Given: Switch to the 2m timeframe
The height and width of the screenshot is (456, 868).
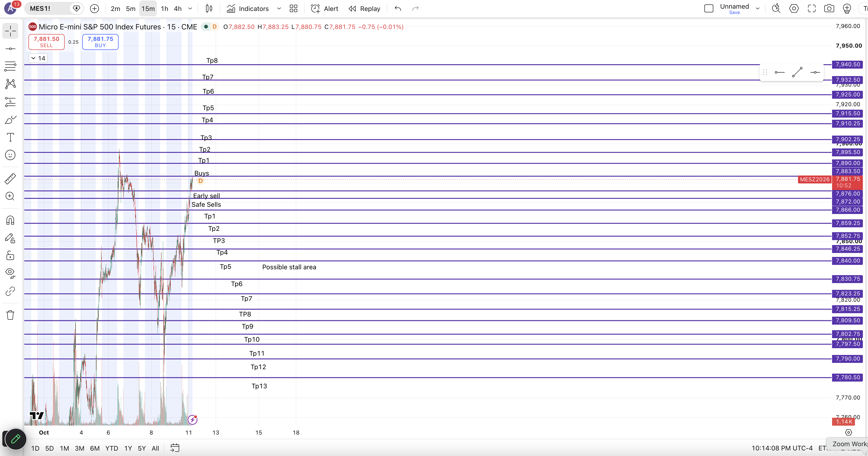Looking at the screenshot, I should point(115,8).
